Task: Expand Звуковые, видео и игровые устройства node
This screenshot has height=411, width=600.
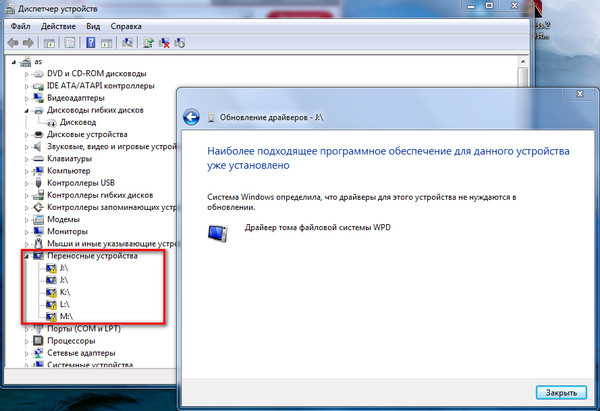Action: 26,147
